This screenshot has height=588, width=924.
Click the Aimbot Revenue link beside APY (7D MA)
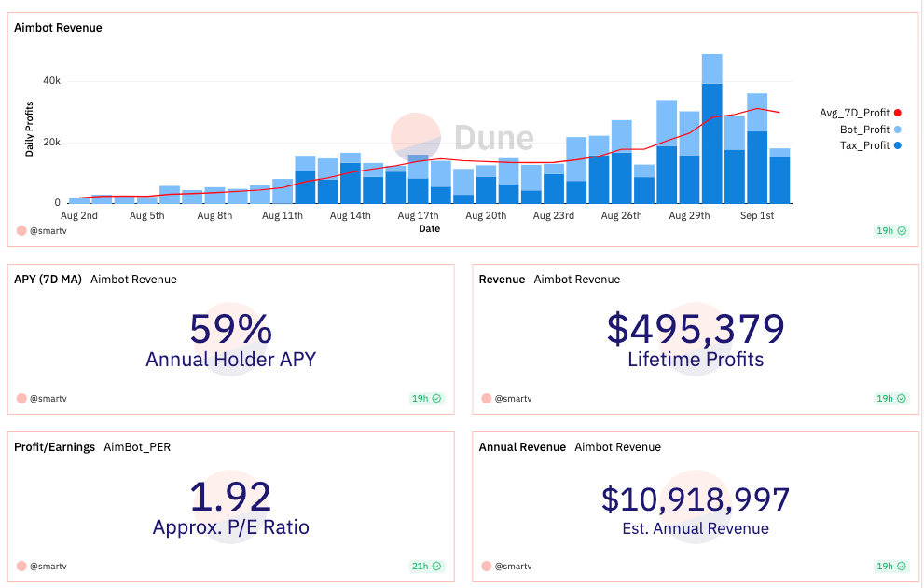pos(133,279)
